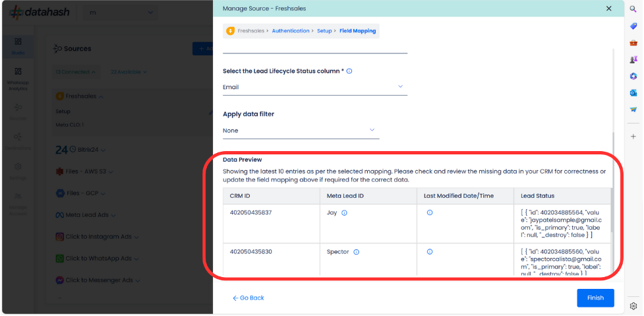This screenshot has width=644, height=316.
Task: Click the Lead Status column header
Action: click(x=562, y=196)
